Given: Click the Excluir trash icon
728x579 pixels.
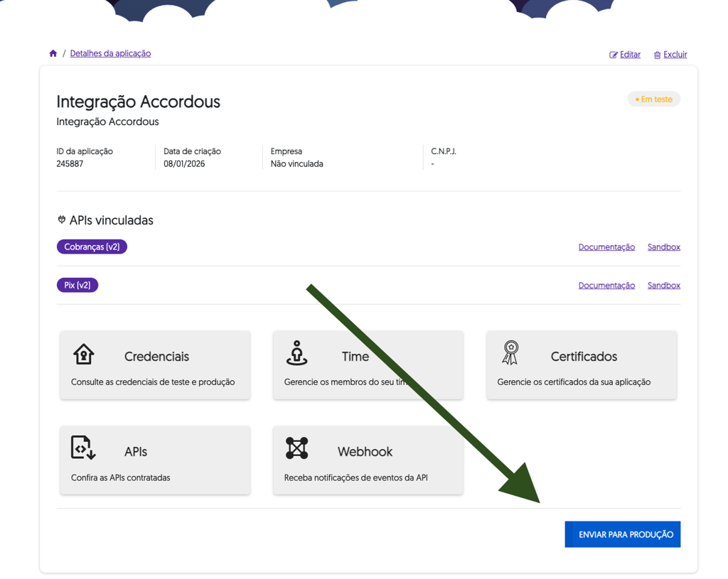Looking at the screenshot, I should (657, 55).
